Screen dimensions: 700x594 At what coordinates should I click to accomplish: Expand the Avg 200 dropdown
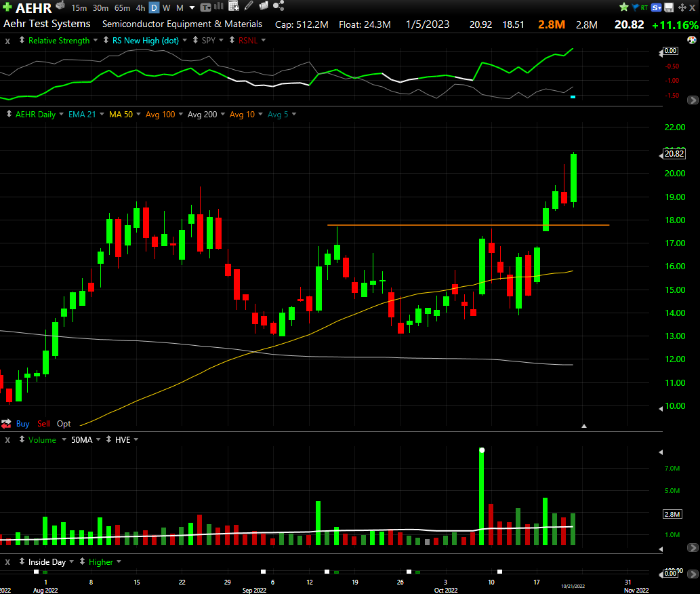[x=223, y=115]
